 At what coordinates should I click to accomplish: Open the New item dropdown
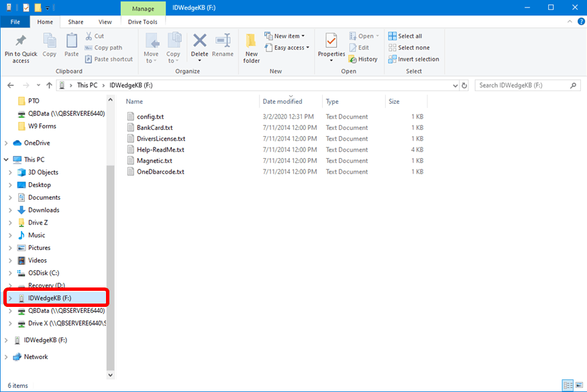[284, 36]
